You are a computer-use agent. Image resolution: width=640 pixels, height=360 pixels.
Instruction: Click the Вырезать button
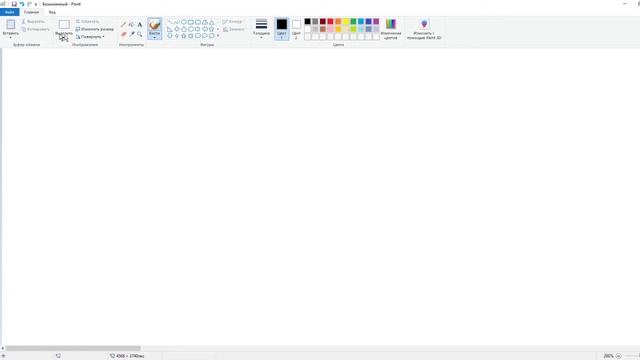coord(33,22)
